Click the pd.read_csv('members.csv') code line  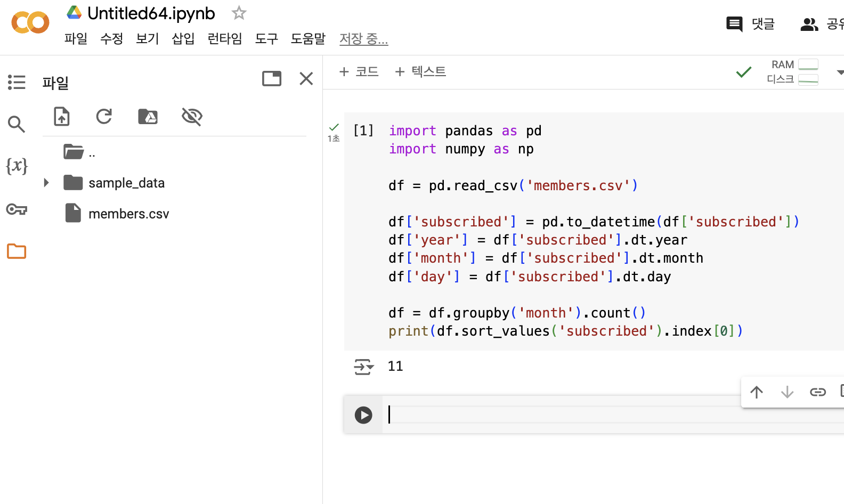pyautogui.click(x=513, y=185)
